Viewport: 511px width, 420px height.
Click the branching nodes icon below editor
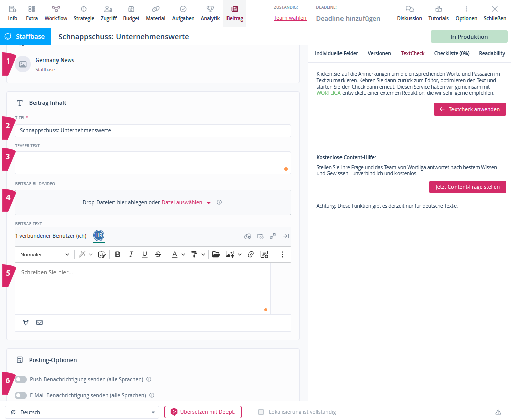tap(26, 322)
